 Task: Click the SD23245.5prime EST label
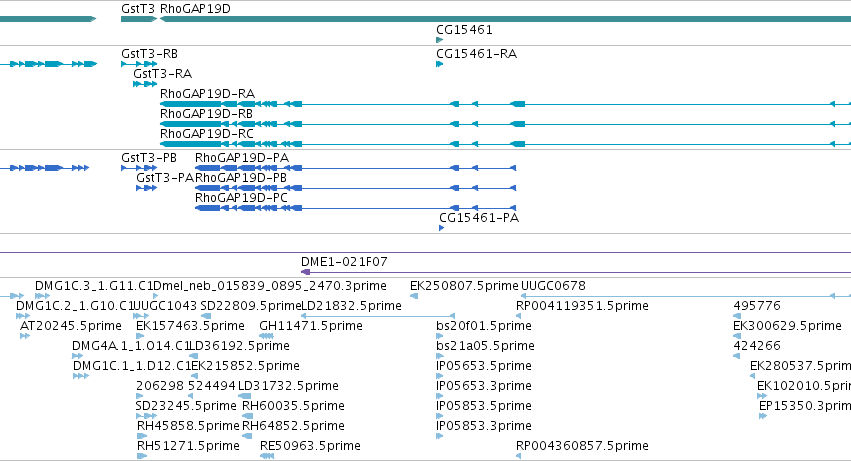pyautogui.click(x=186, y=406)
